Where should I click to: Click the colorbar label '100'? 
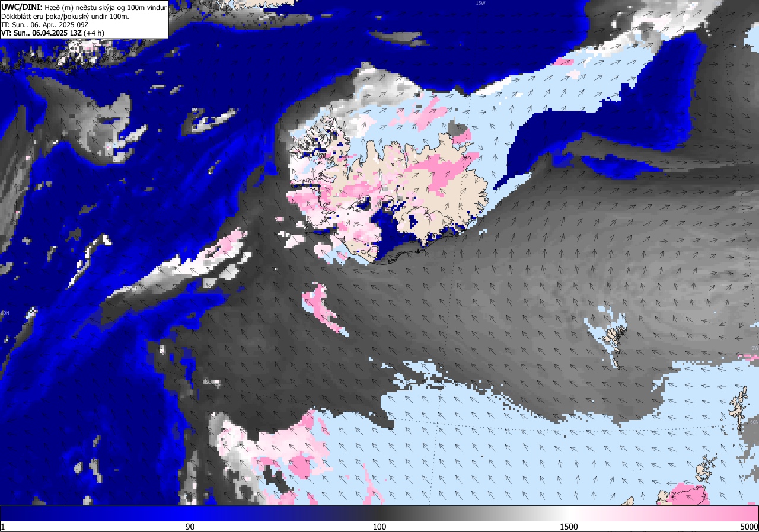tap(379, 527)
